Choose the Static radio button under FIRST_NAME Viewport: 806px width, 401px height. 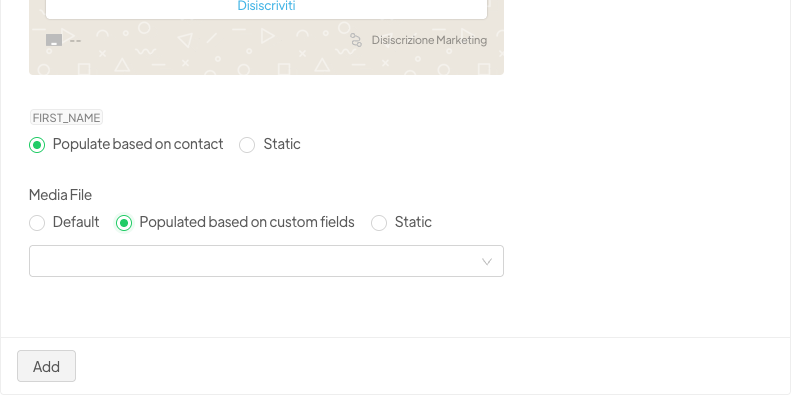point(247,145)
